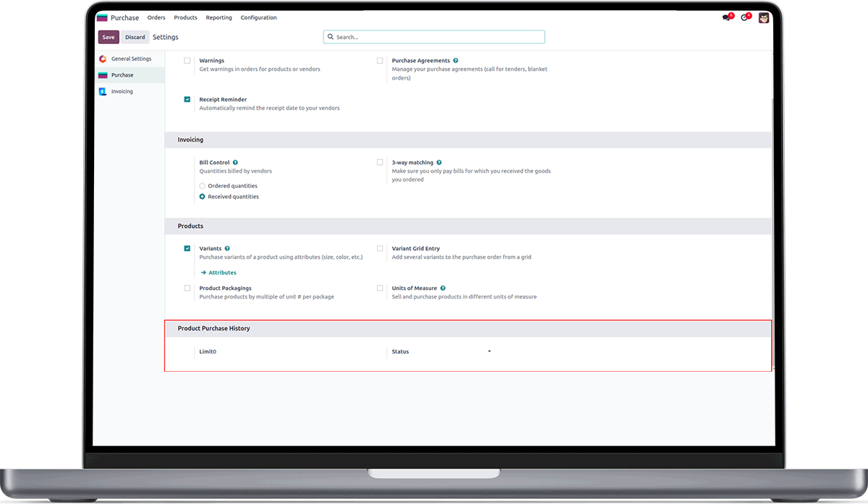
Task: Select the Received quantities radio button
Action: 203,197
